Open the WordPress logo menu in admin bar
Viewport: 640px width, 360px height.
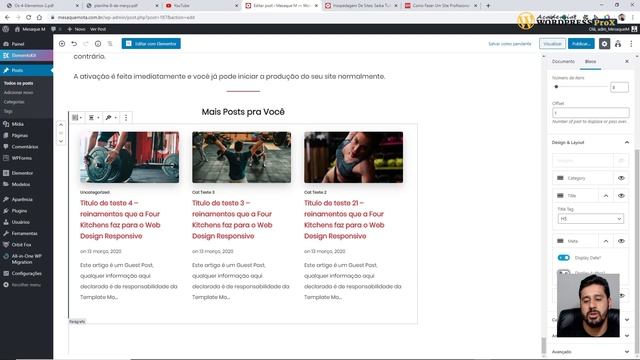pos(5,29)
